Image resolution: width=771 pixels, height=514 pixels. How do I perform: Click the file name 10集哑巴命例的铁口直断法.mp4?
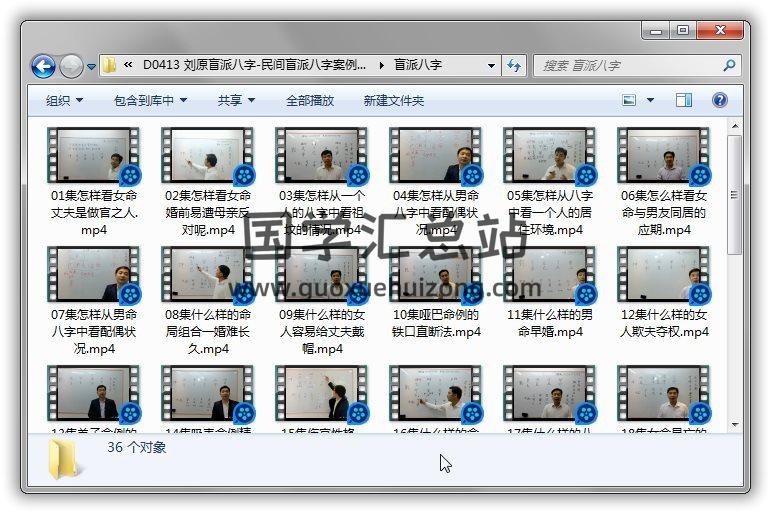(436, 323)
